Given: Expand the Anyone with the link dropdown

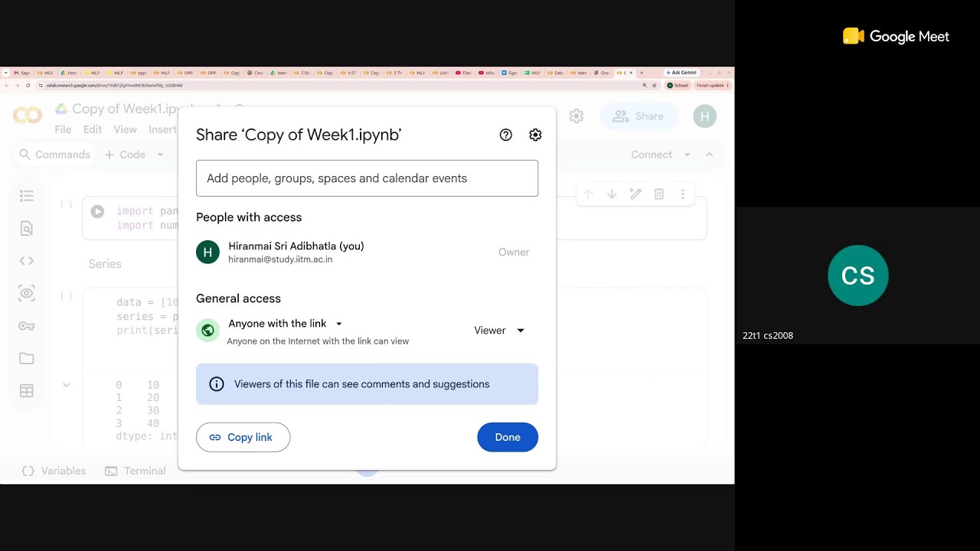Looking at the screenshot, I should (x=339, y=324).
